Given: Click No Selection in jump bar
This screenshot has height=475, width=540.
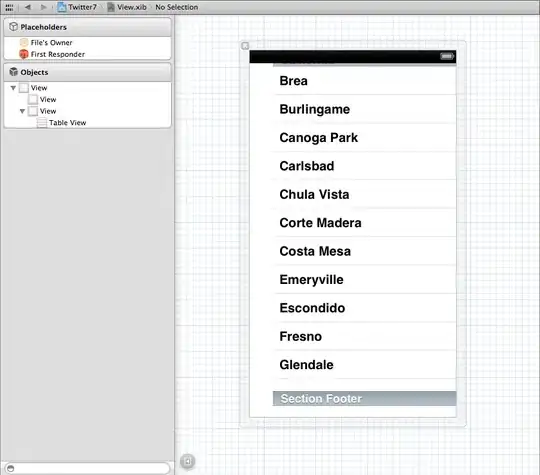Looking at the screenshot, I should [177, 7].
